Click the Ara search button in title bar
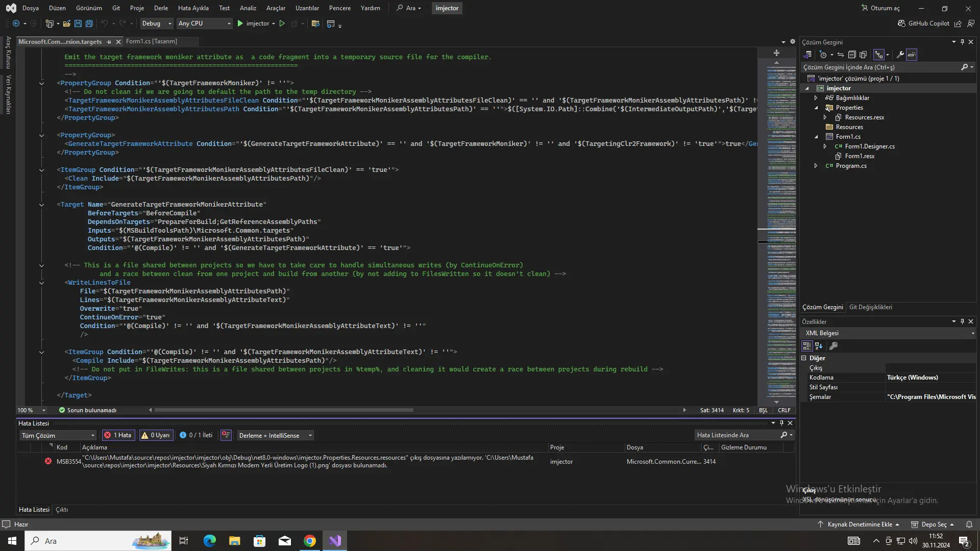 tap(409, 8)
